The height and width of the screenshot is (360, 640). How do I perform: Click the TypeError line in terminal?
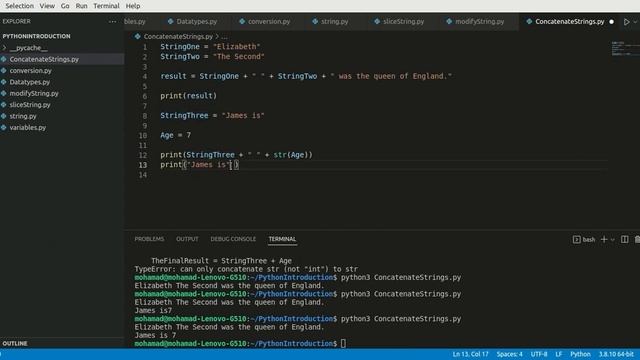(246, 269)
